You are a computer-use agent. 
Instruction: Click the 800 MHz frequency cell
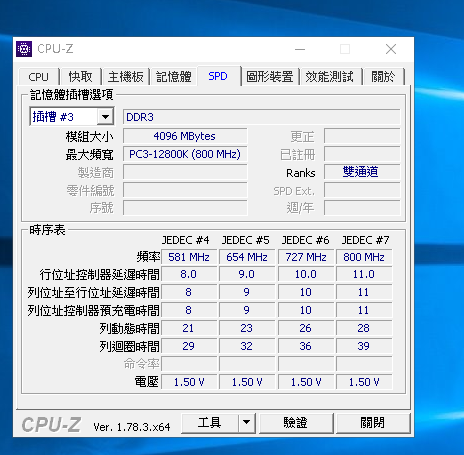click(x=364, y=257)
